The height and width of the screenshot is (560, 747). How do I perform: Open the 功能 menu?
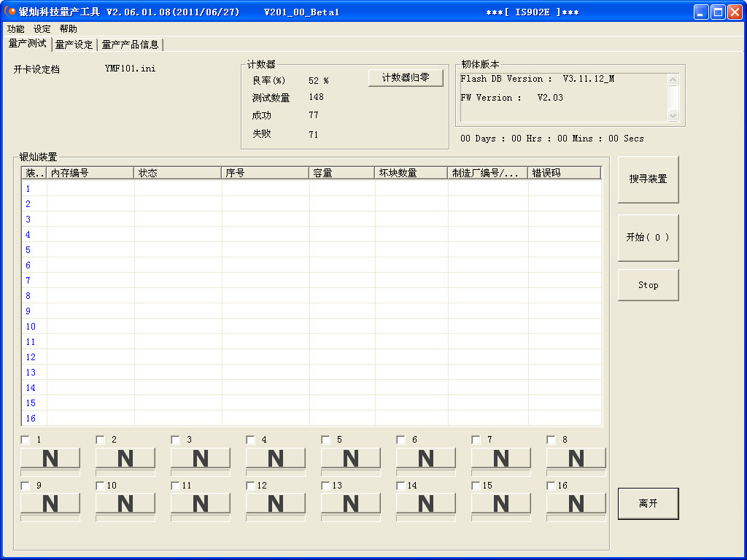15,29
